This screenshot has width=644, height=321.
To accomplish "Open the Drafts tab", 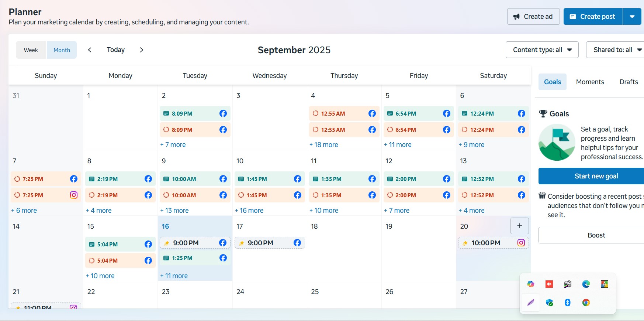I will 629,82.
